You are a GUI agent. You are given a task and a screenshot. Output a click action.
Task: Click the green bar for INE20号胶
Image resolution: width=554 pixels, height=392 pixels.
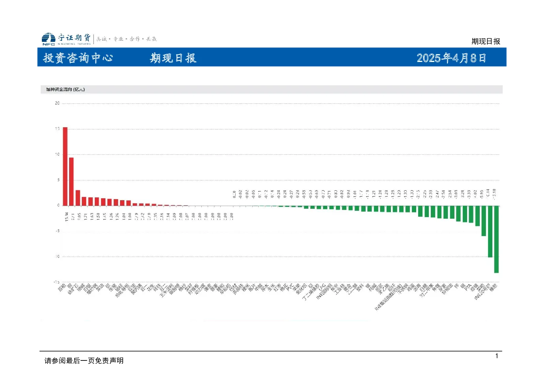point(490,231)
